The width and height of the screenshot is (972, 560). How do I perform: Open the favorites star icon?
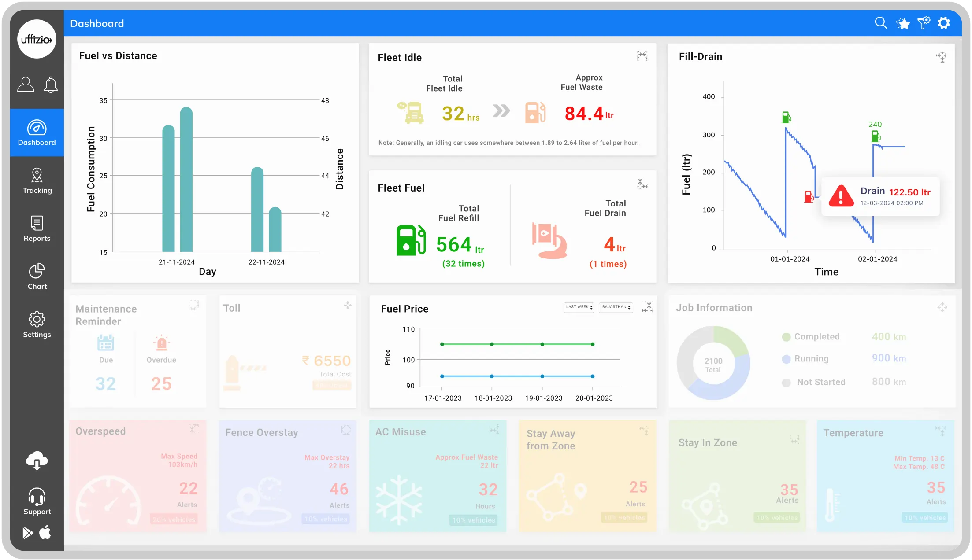click(x=902, y=23)
